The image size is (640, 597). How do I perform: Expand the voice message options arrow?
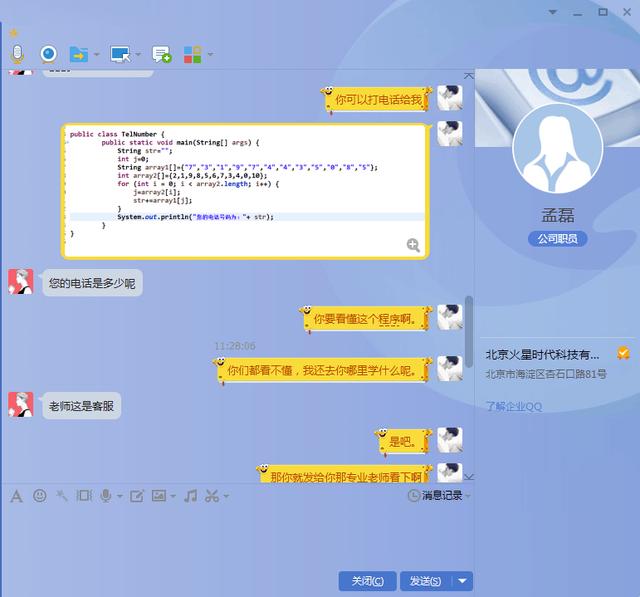tap(120, 496)
